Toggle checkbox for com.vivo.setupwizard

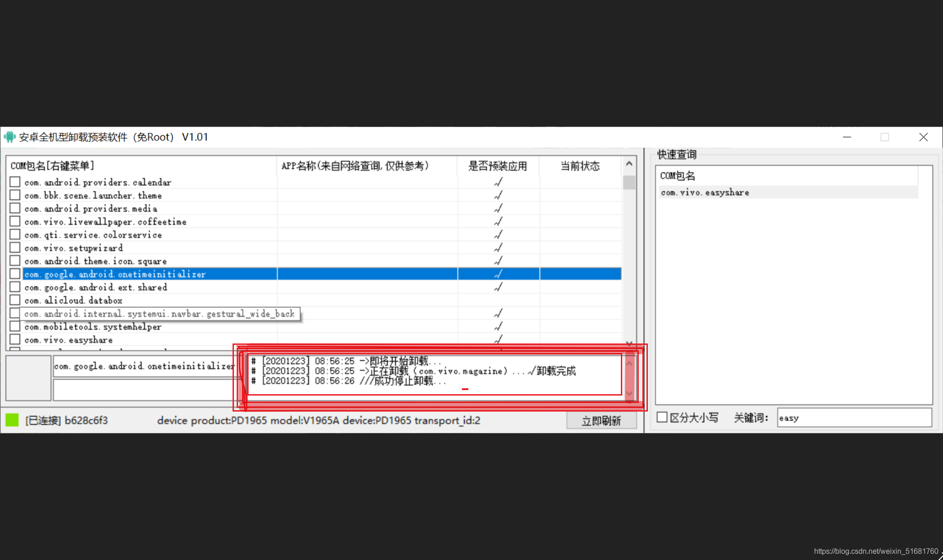click(x=15, y=247)
